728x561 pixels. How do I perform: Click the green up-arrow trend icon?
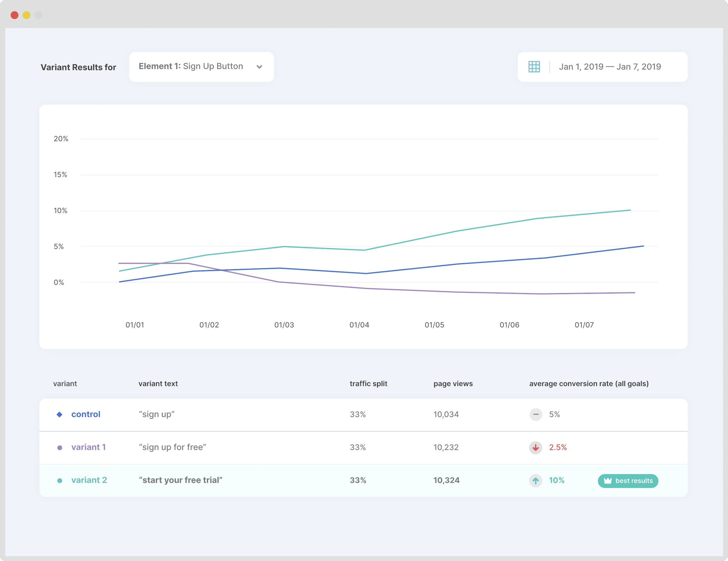[x=536, y=480]
